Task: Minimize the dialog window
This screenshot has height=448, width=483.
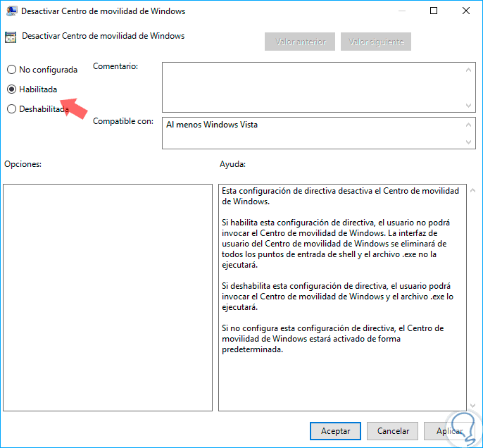Action: coord(401,11)
